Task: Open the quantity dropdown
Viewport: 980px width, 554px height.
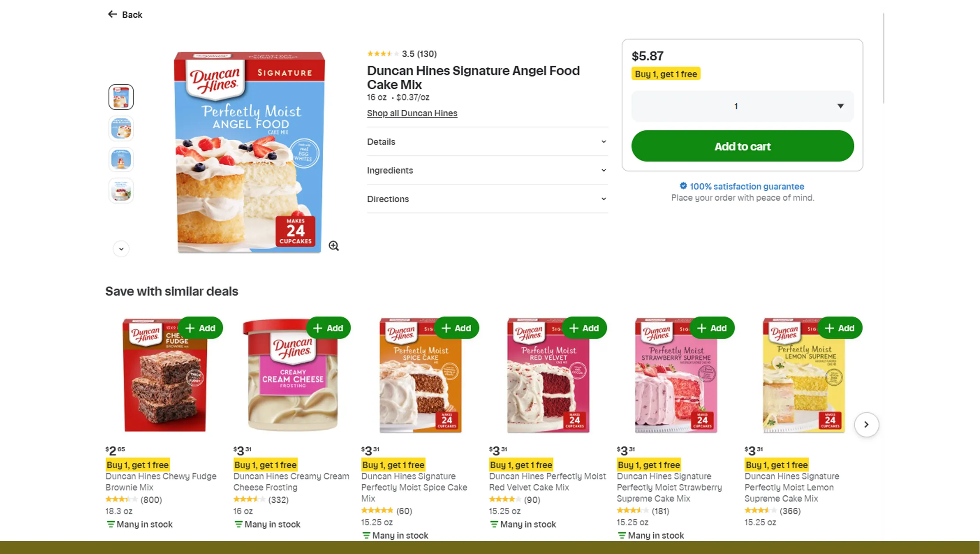Action: pos(742,106)
